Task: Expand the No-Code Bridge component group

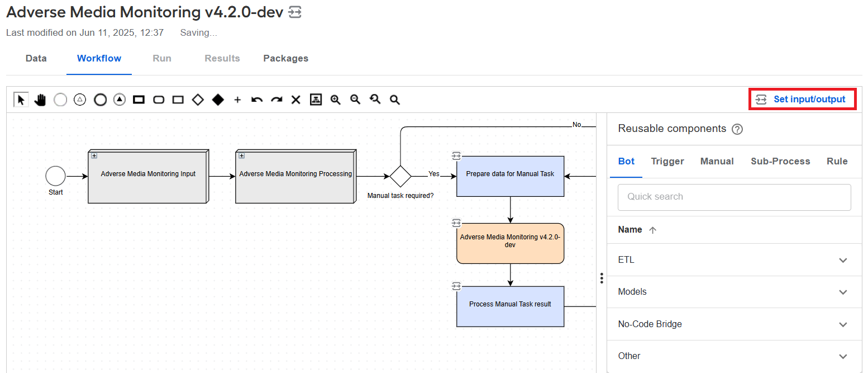Action: [x=843, y=324]
